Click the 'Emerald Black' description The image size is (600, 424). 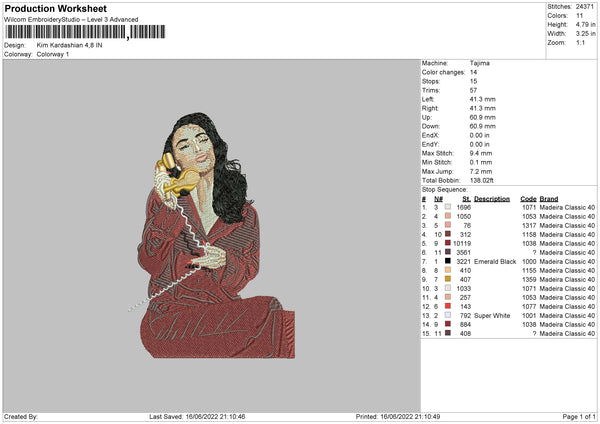[495, 262]
